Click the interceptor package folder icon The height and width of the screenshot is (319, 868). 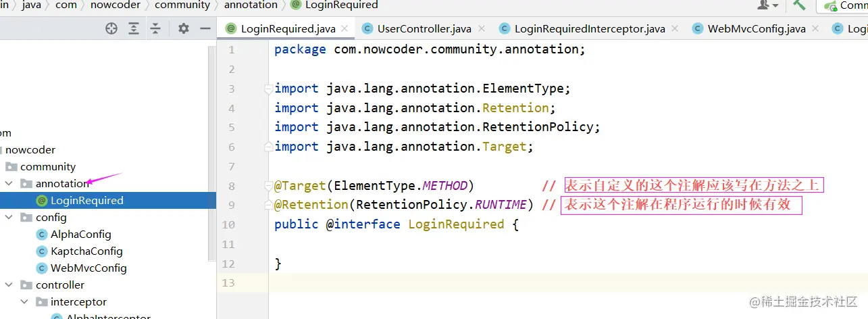[x=41, y=301]
